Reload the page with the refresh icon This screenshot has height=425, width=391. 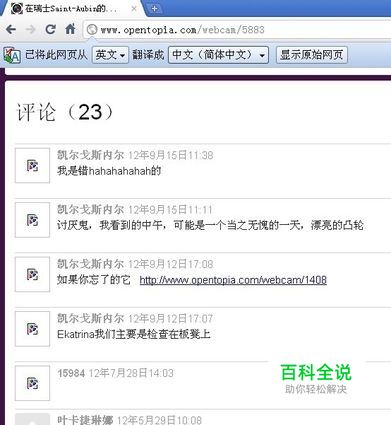tap(51, 29)
